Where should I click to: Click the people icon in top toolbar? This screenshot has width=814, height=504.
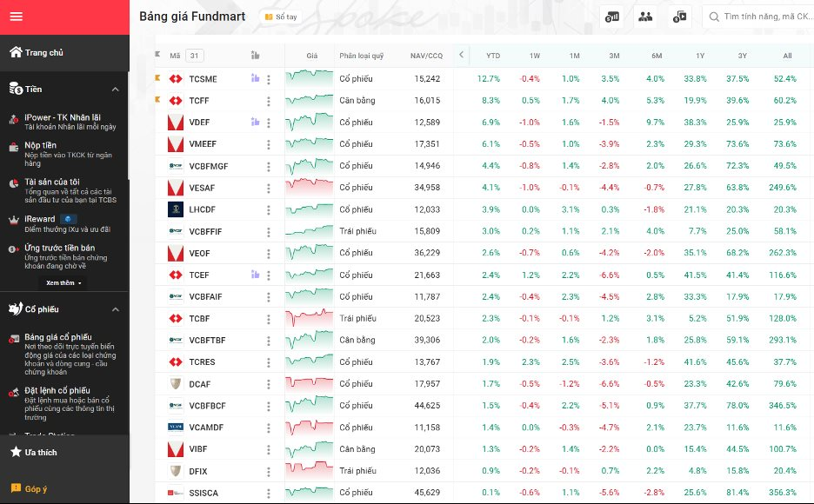click(645, 17)
